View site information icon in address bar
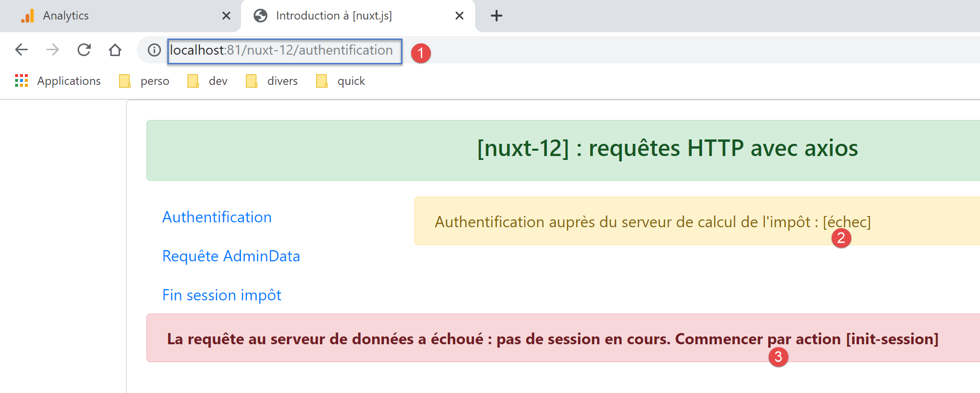This screenshot has width=980, height=393. tap(154, 50)
